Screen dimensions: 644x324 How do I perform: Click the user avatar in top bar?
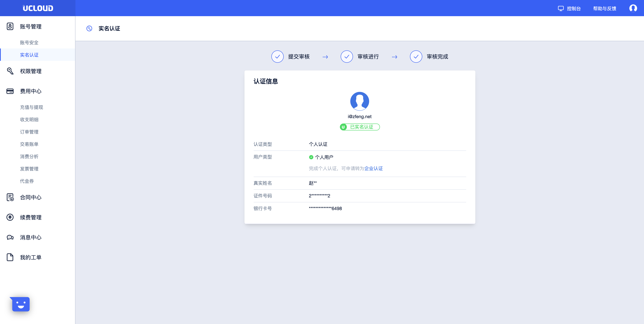click(633, 8)
